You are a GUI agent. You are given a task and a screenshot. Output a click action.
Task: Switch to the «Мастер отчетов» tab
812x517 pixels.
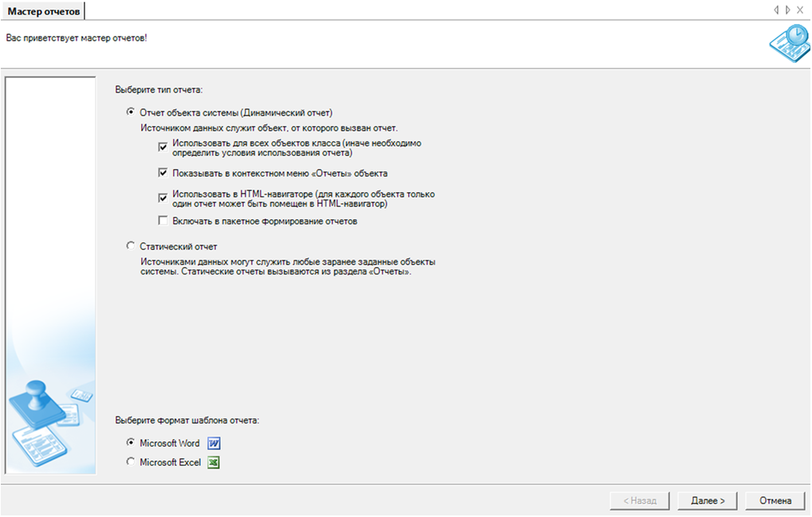pos(43,10)
